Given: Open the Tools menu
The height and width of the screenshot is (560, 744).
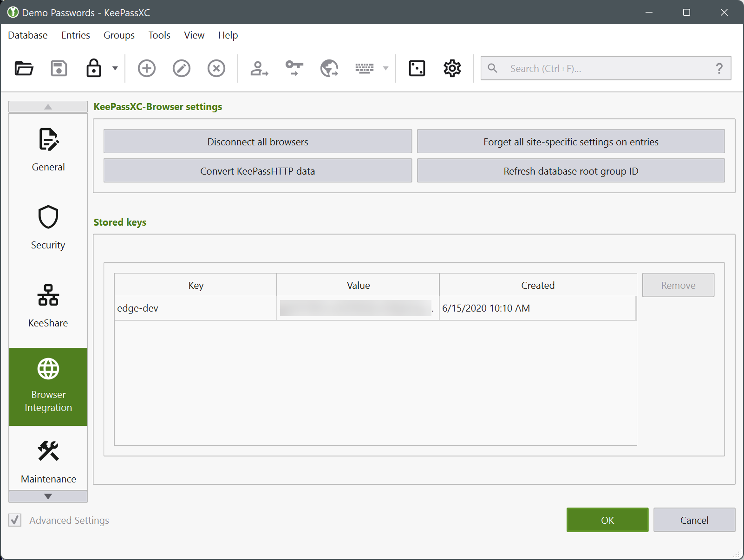Looking at the screenshot, I should tap(159, 35).
